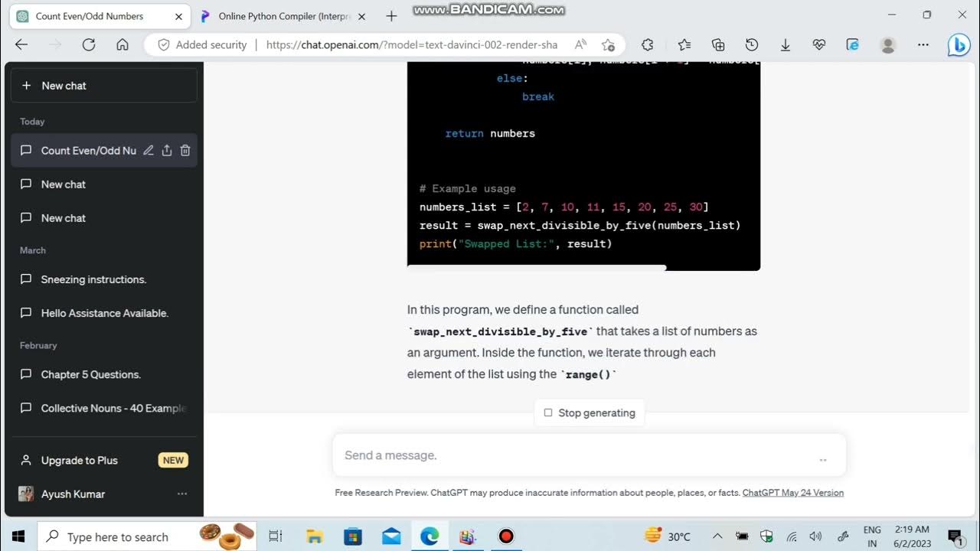This screenshot has height=551, width=980.
Task: Open Collections
Action: click(x=718, y=44)
